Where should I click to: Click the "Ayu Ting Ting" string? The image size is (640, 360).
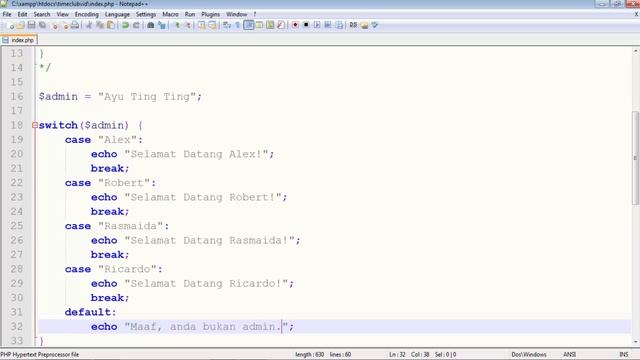[147, 97]
